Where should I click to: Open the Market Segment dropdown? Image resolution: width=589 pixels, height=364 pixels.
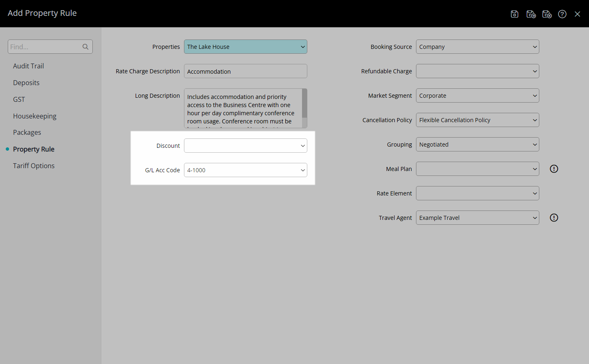click(477, 96)
